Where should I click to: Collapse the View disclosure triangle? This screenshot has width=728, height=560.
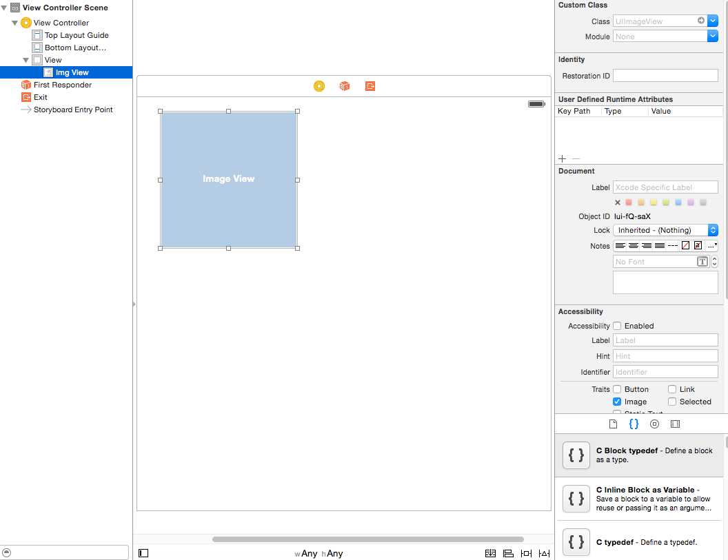[26, 60]
